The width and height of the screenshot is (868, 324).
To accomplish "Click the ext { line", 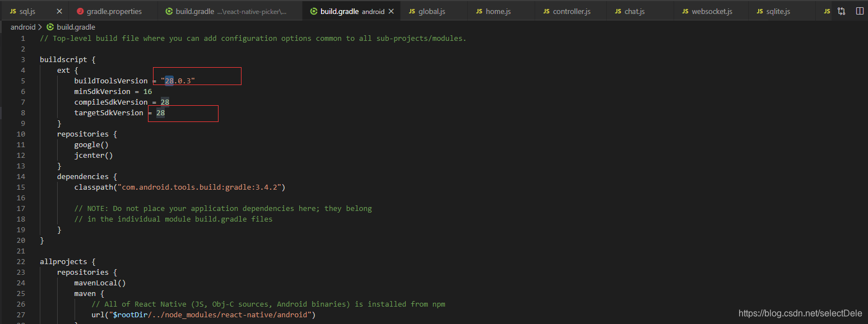I will point(68,70).
